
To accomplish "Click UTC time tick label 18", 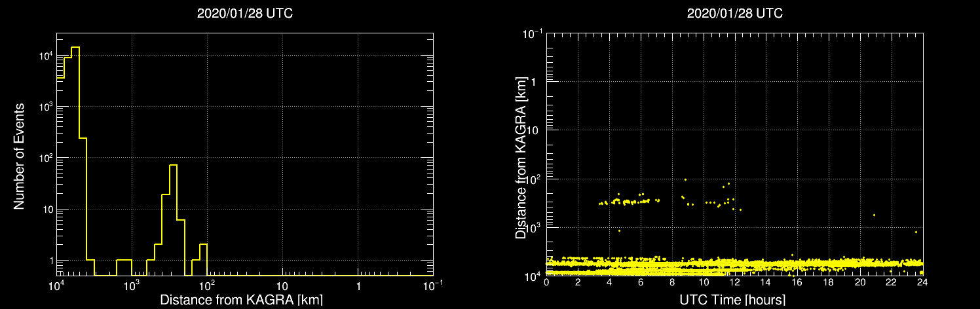I will coord(829,283).
